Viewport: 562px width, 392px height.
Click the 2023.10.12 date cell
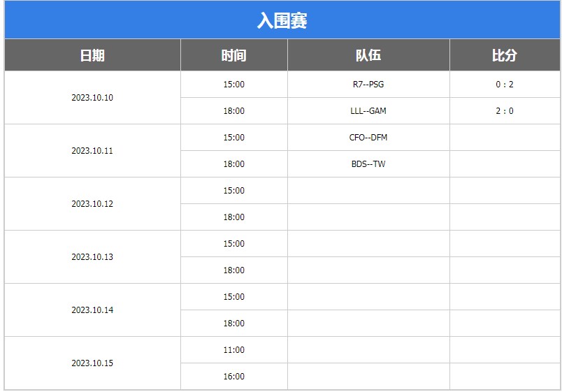92,204
